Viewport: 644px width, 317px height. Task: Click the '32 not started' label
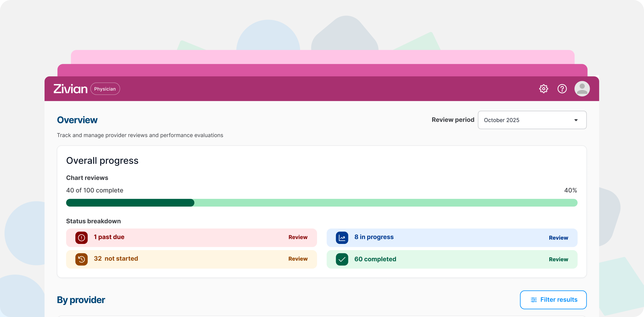pyautogui.click(x=116, y=258)
